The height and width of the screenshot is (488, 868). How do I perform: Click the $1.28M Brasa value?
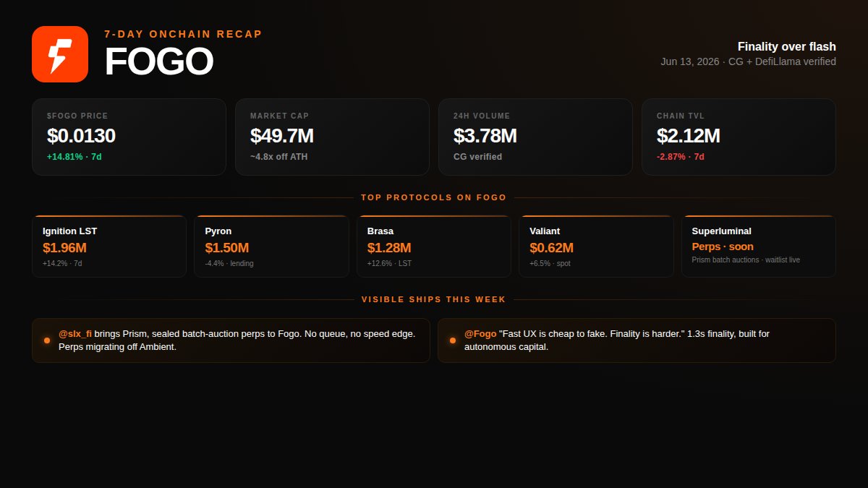(x=389, y=248)
